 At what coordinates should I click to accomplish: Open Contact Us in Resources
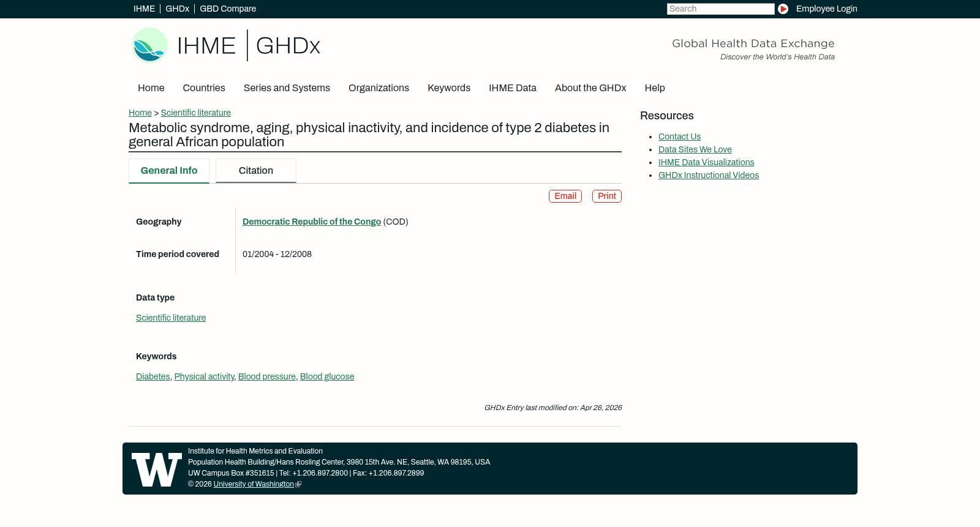(x=679, y=137)
